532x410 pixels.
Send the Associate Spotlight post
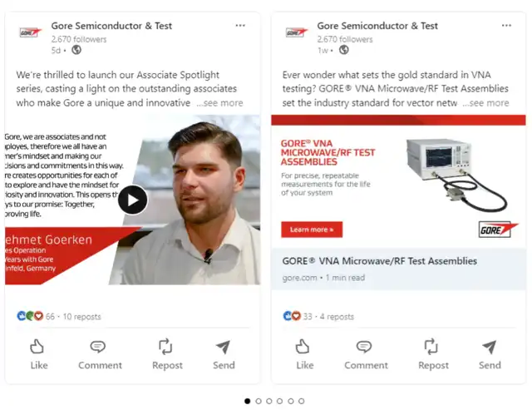[x=224, y=354]
